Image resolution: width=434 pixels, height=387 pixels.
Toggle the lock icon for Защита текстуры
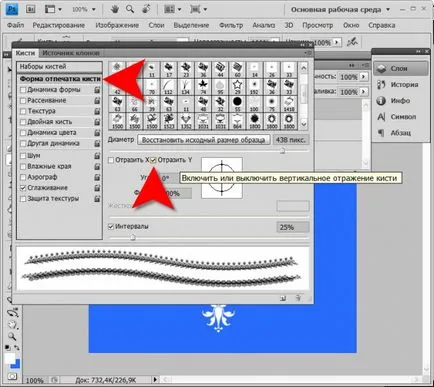[97, 199]
